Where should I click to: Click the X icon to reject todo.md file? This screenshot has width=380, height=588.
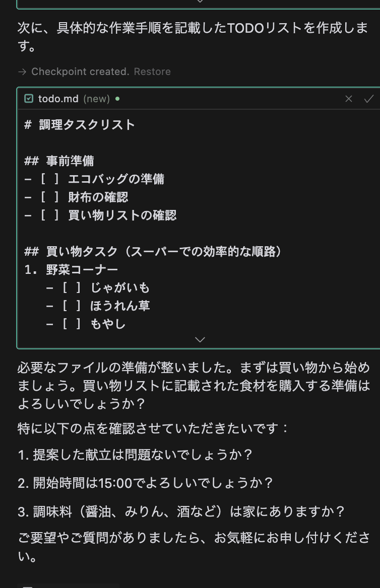click(349, 99)
